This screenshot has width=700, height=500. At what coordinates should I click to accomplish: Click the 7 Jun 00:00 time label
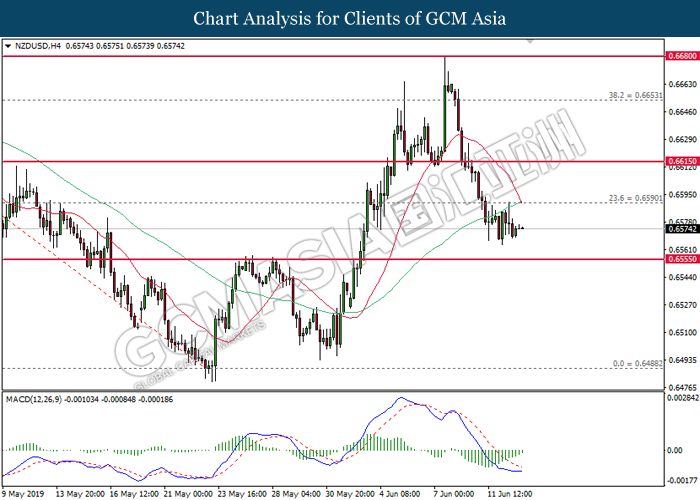coord(454,494)
